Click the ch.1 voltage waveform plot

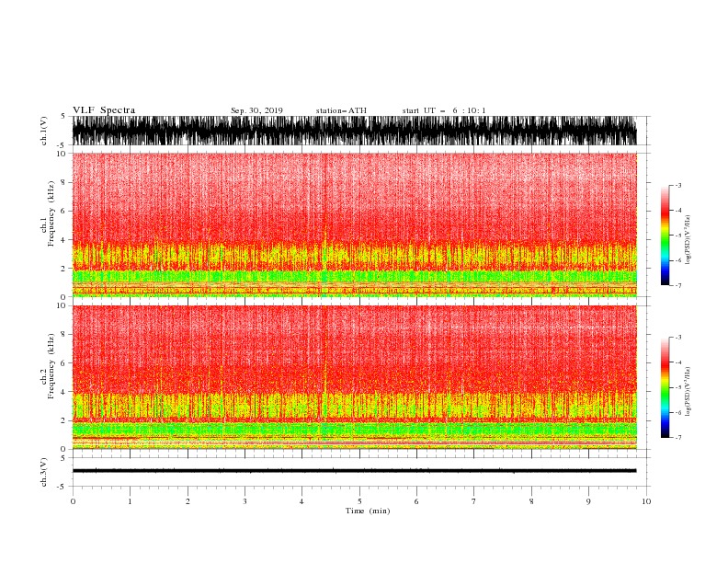coord(354,131)
